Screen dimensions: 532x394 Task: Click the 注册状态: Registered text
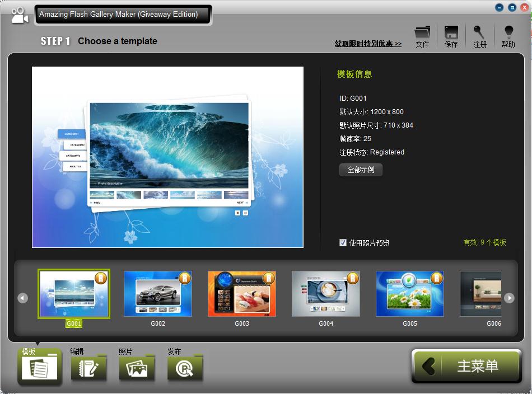[372, 152]
